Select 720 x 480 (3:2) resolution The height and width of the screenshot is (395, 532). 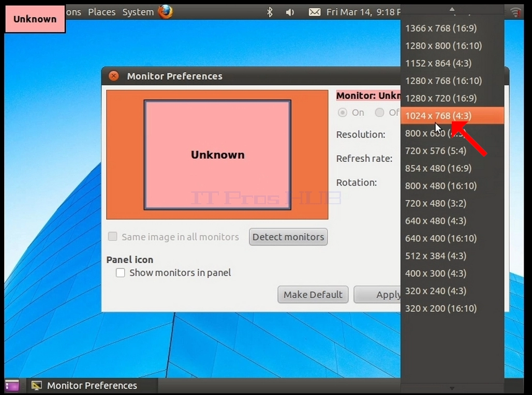(x=452, y=203)
